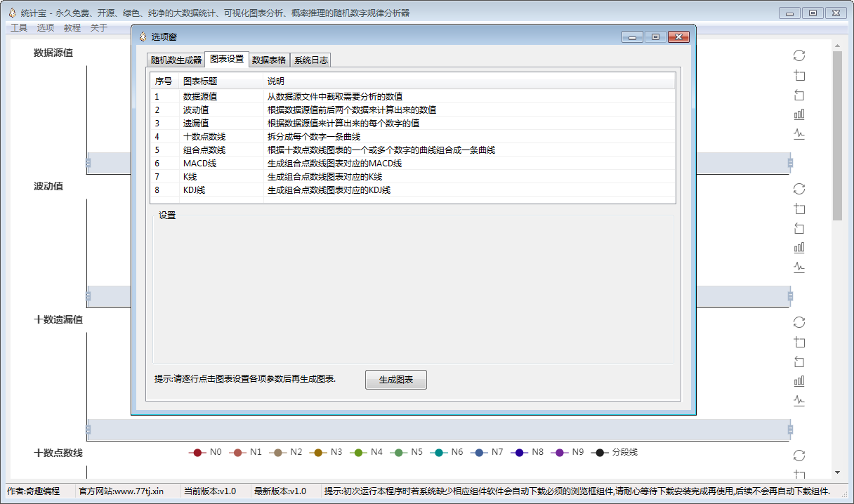
Task: Click 官方网站:www.77tj.xin in status bar
Action: point(121,491)
